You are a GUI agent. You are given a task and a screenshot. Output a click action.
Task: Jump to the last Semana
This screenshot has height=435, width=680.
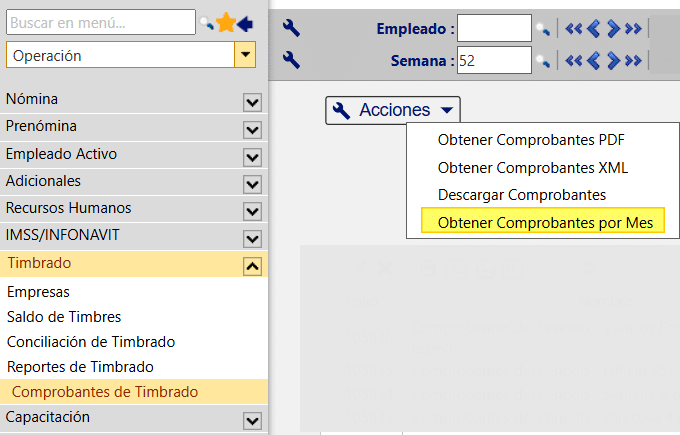click(x=633, y=60)
